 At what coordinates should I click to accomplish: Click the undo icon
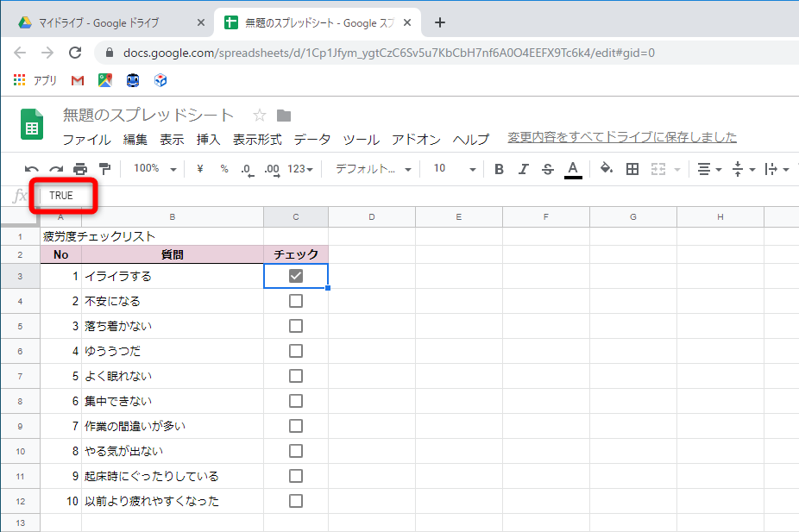tap(33, 169)
